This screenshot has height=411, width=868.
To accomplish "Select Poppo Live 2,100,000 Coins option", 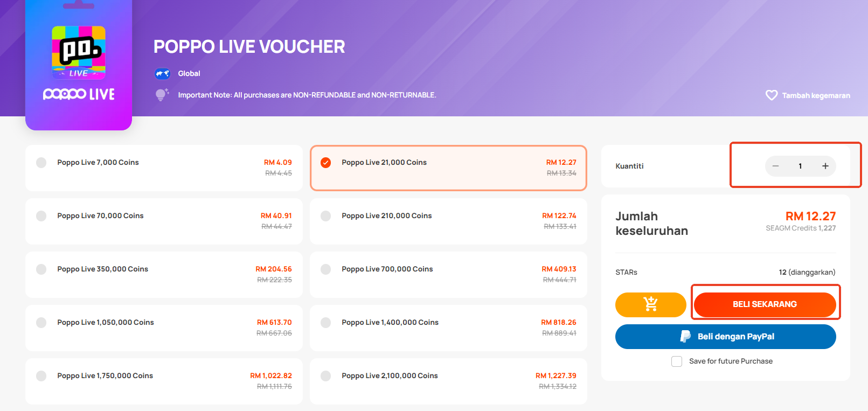I will (x=448, y=381).
